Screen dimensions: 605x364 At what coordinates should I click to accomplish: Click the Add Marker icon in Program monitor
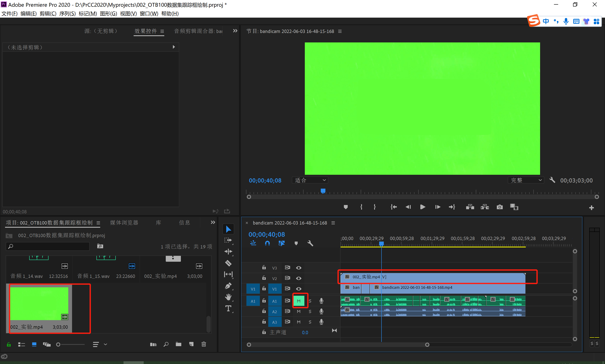click(x=346, y=207)
